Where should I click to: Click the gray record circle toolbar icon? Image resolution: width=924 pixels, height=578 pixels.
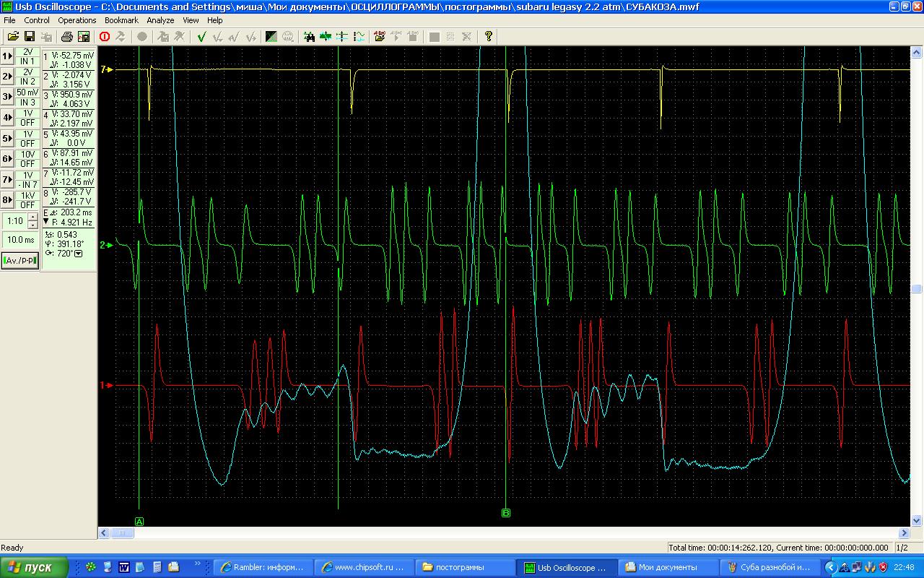(142, 36)
